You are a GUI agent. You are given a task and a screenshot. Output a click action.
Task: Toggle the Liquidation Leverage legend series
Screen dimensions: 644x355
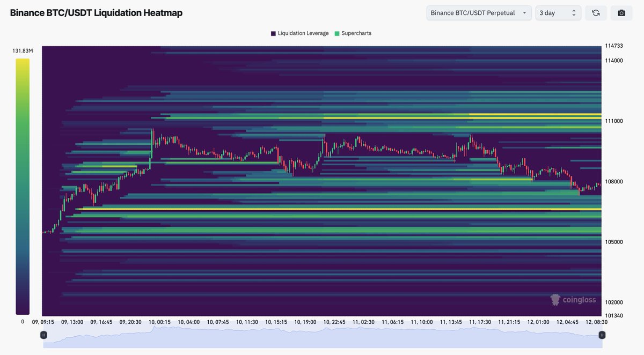299,33
